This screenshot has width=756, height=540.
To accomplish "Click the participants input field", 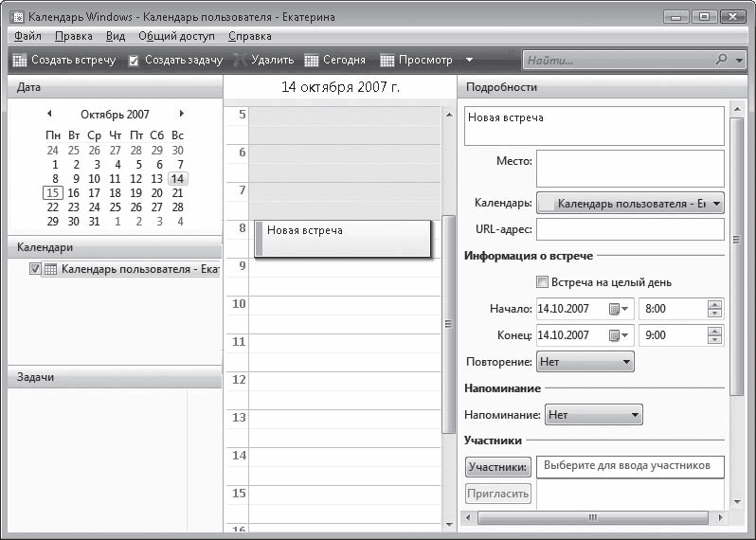I will pos(630,467).
